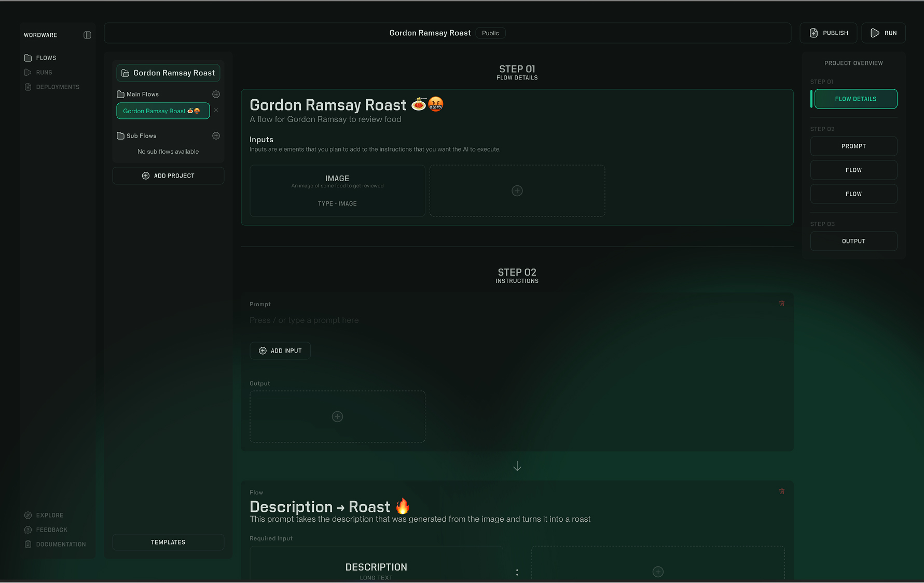Screen dimensions: 924x583
Task: Select Gordon Ramsay Roast project folder
Action: [168, 73]
